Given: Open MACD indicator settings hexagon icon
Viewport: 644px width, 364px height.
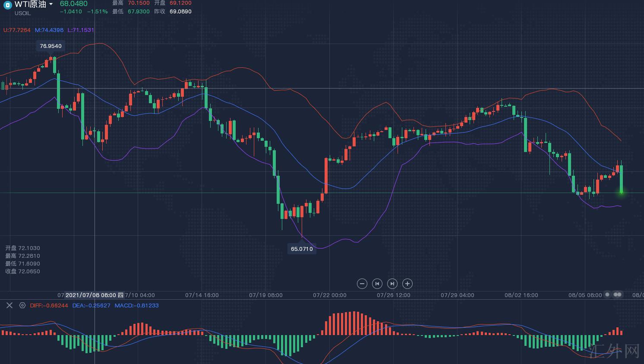Looking at the screenshot, I should [x=22, y=305].
